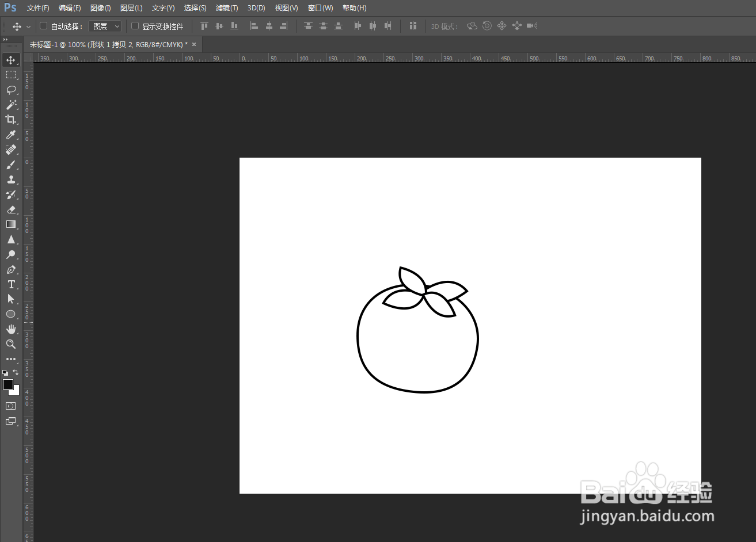Close the 未标题-1 document tab

tap(194, 44)
